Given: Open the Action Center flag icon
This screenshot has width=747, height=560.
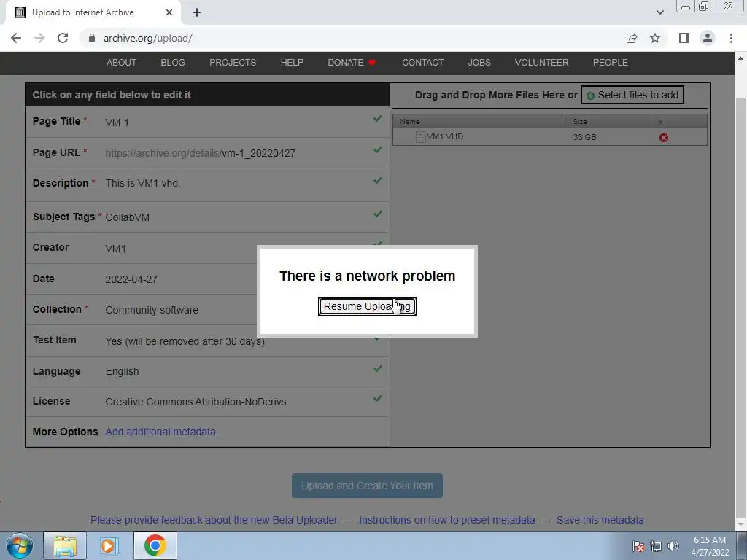Looking at the screenshot, I should pos(638,546).
